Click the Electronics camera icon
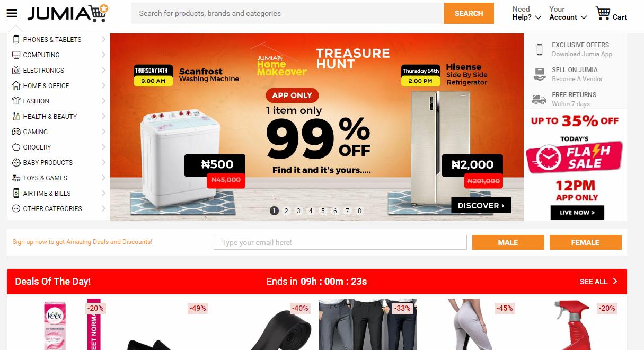This screenshot has width=644, height=350. pyautogui.click(x=16, y=70)
